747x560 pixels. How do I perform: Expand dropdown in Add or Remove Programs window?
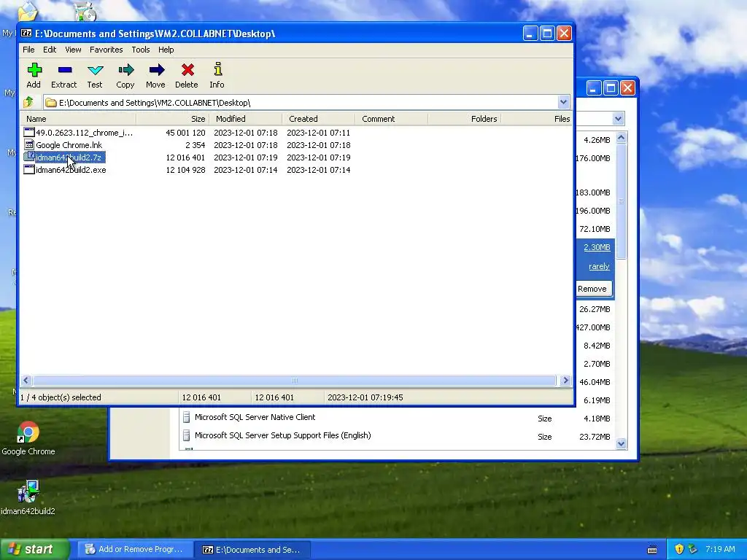click(x=618, y=119)
